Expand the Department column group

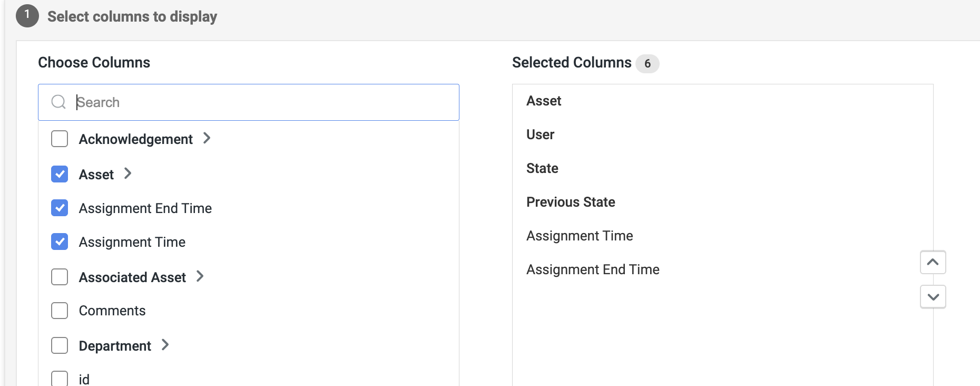point(165,345)
